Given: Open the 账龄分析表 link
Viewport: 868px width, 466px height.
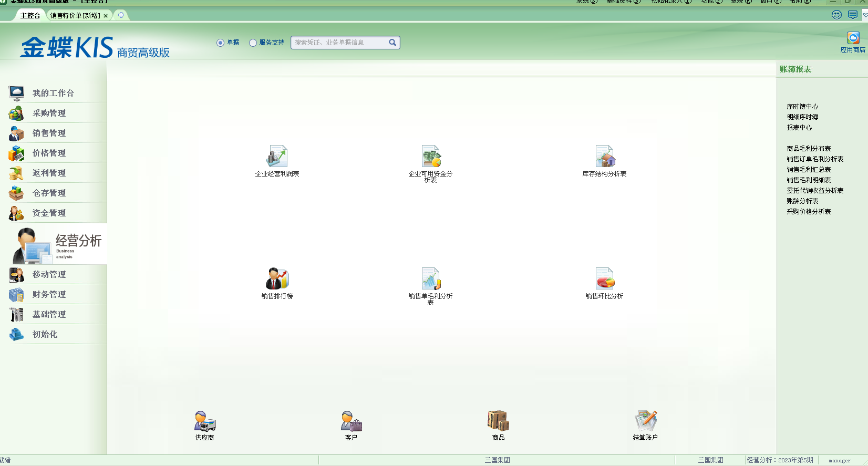Looking at the screenshot, I should tap(802, 201).
